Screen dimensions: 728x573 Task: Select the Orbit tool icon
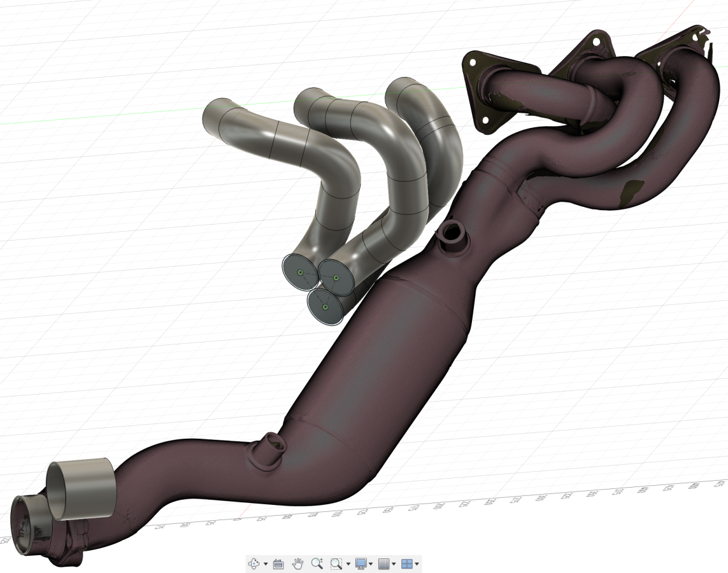253,563
